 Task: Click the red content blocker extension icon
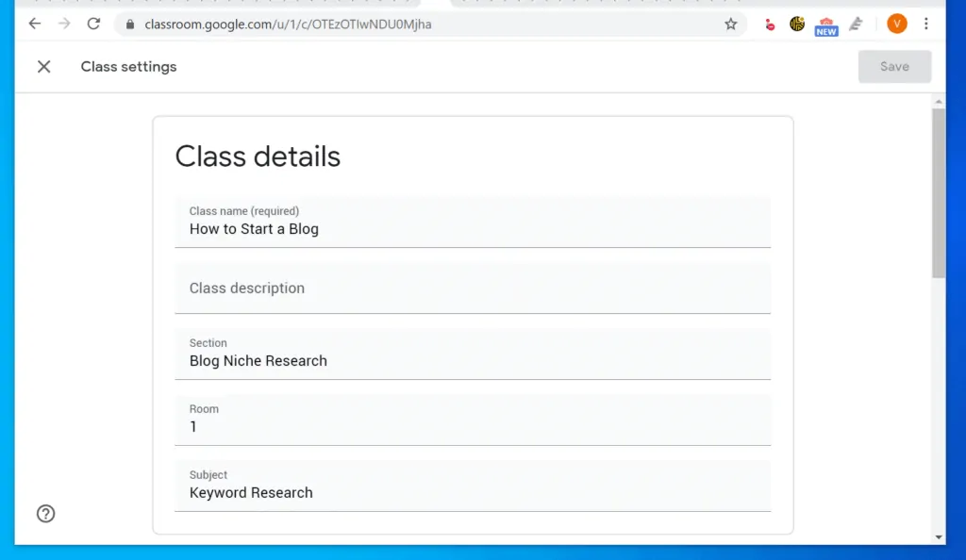768,25
